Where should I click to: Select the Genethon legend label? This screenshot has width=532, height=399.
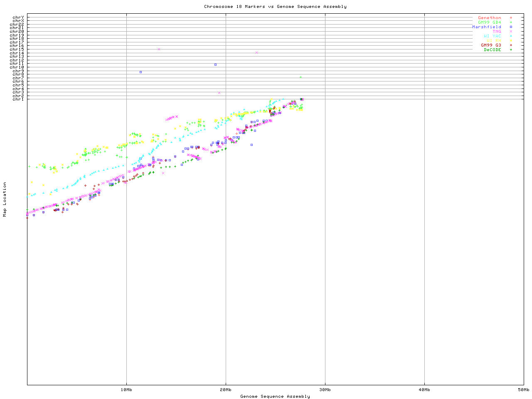(x=489, y=18)
